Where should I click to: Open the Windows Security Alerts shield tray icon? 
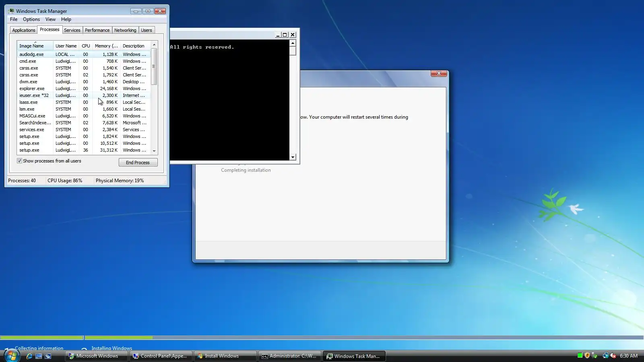[x=587, y=356]
